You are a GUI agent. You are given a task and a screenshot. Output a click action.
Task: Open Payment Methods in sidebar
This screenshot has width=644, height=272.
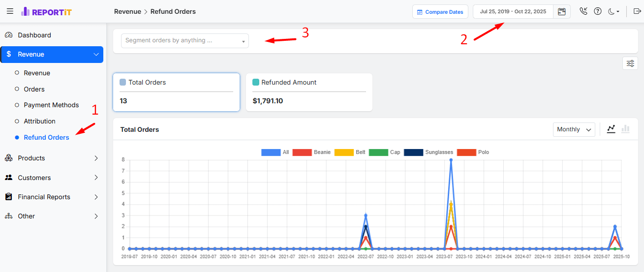(x=51, y=105)
